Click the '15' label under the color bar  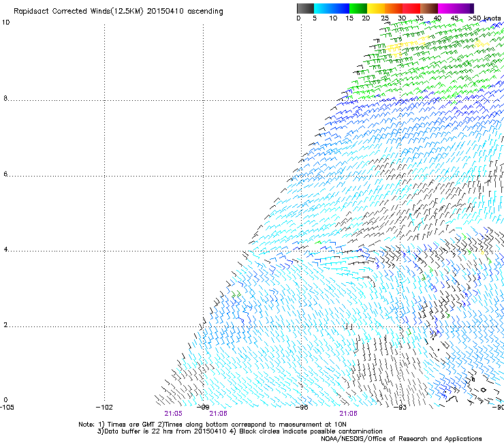click(349, 18)
